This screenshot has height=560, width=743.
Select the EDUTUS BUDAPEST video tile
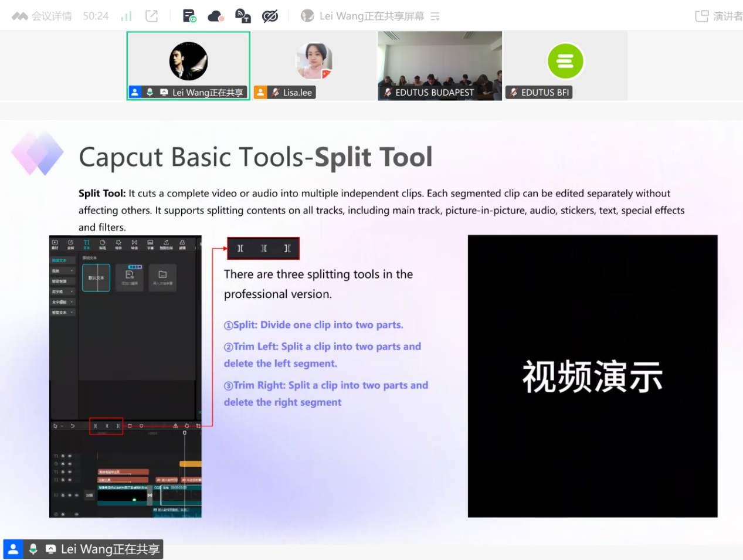point(440,66)
